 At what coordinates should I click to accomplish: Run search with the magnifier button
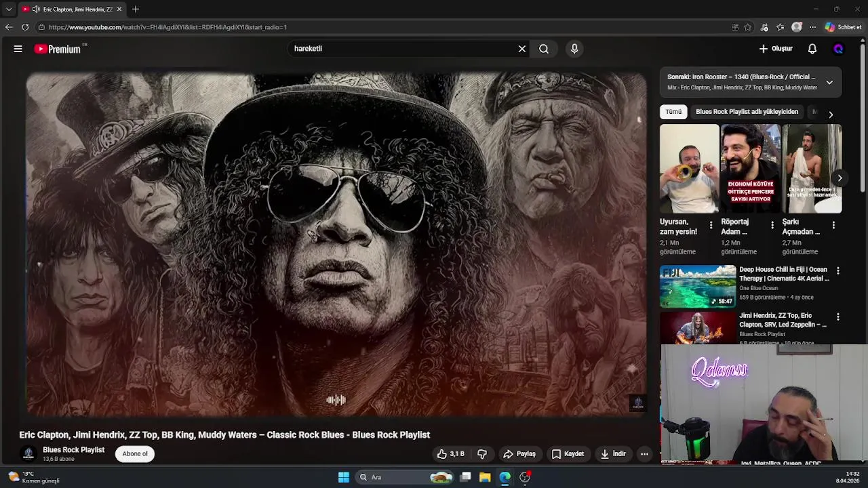click(544, 49)
